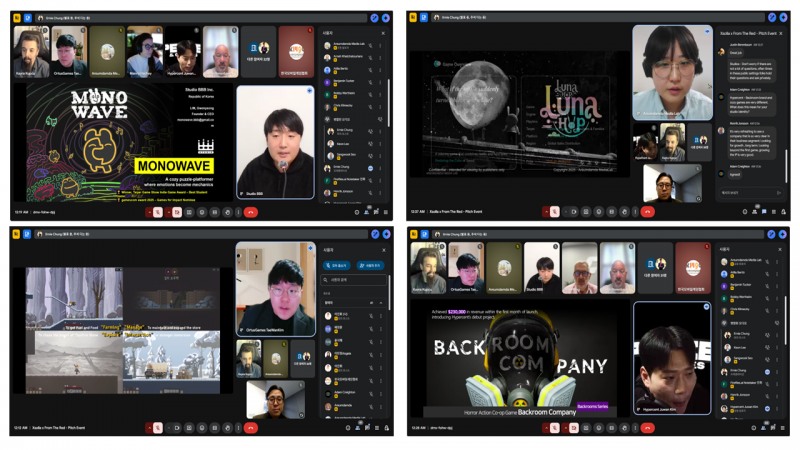The height and width of the screenshot is (450, 800).
Task: Click the '모두 음소거' mute all button
Action: (x=338, y=266)
